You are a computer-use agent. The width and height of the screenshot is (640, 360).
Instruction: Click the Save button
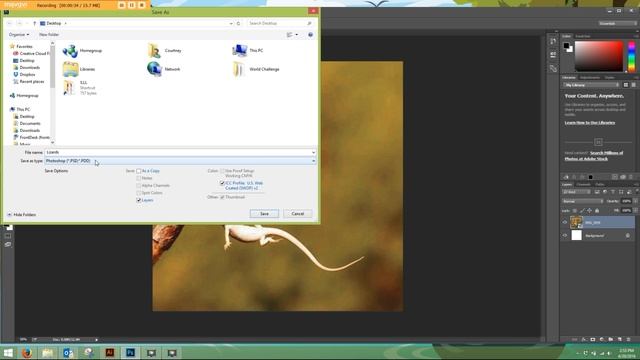click(x=264, y=213)
